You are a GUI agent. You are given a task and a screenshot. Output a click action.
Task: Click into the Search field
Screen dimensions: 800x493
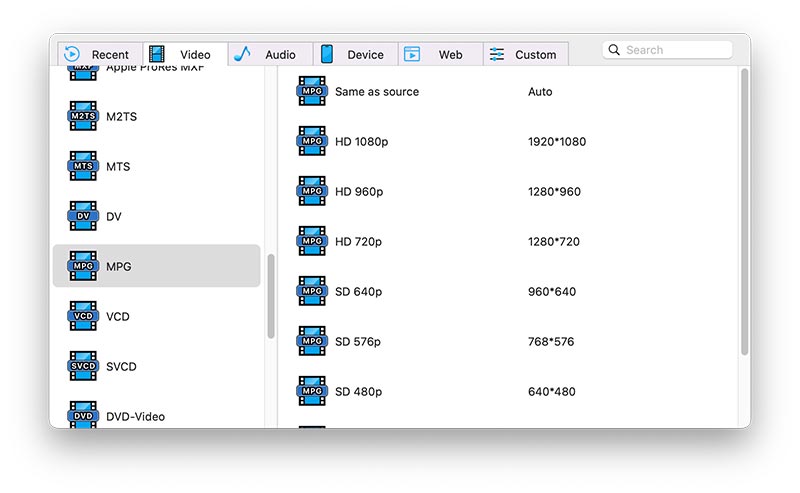[667, 50]
